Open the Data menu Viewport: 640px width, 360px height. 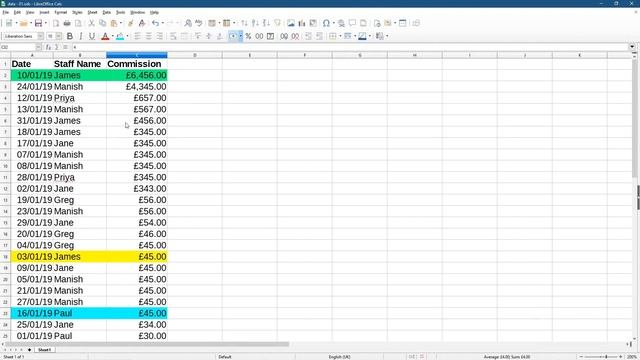tap(107, 13)
